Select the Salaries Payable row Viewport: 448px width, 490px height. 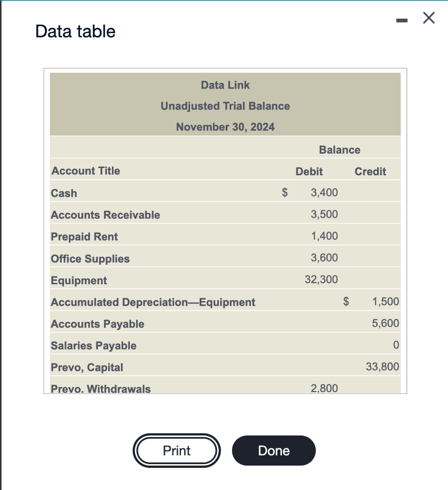[191, 345]
